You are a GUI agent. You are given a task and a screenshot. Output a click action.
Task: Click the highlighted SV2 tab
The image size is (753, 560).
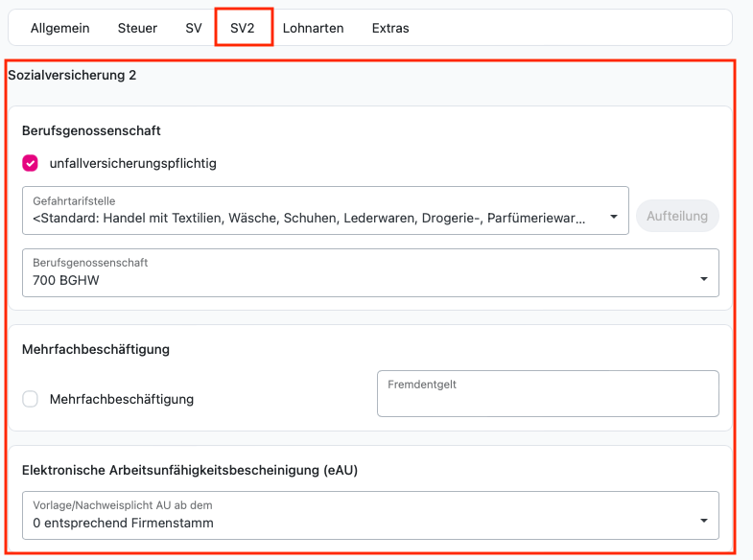coord(243,29)
